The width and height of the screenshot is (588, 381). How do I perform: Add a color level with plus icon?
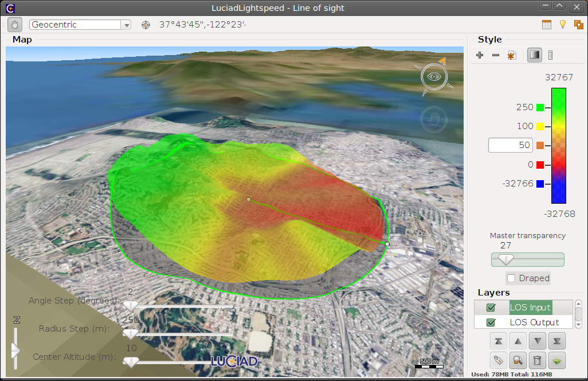pyautogui.click(x=480, y=55)
